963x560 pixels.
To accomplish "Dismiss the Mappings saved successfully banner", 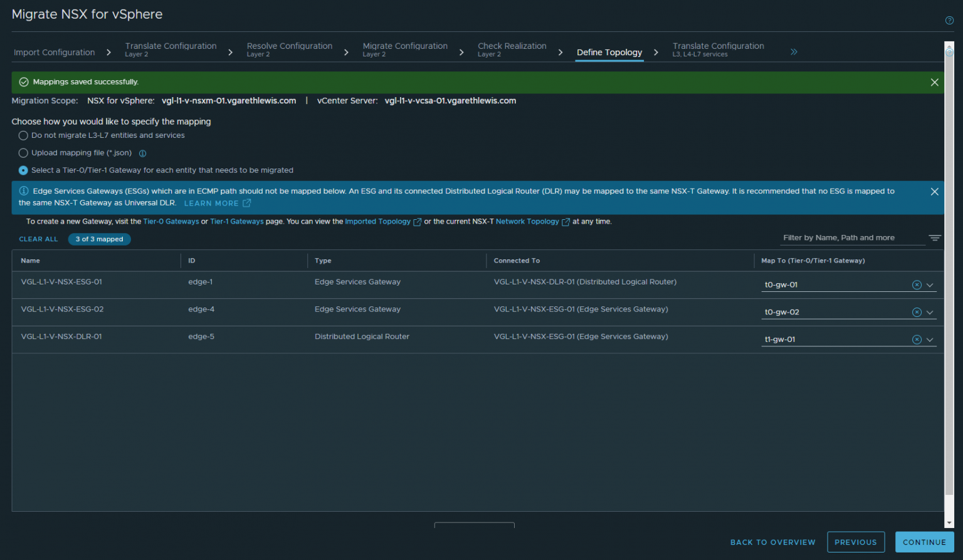I will [934, 82].
